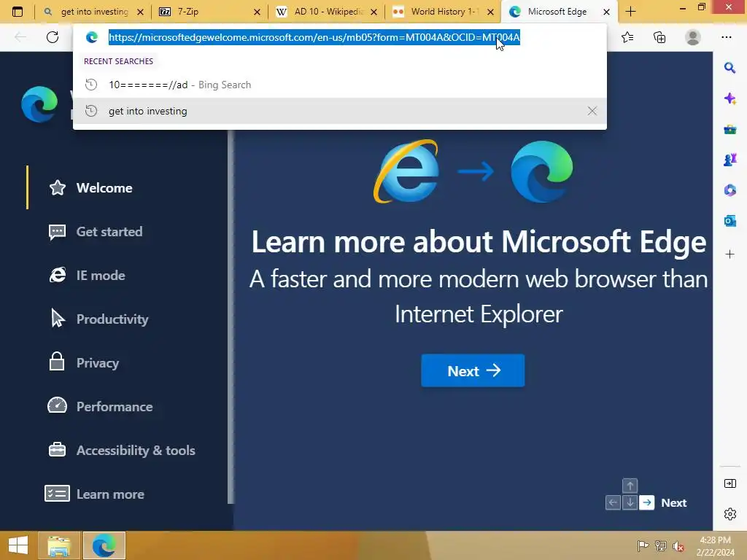Switch to the 7-Zip tab
The image size is (747, 560).
click(209, 12)
